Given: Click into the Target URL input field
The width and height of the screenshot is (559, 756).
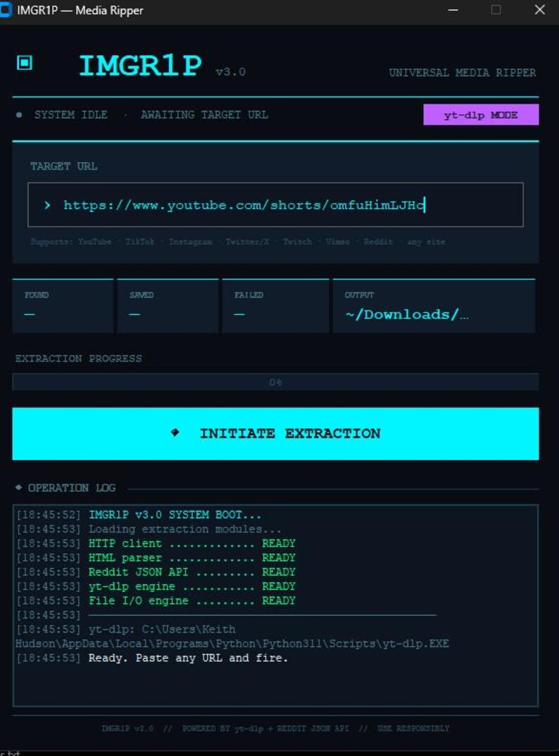Looking at the screenshot, I should [276, 204].
